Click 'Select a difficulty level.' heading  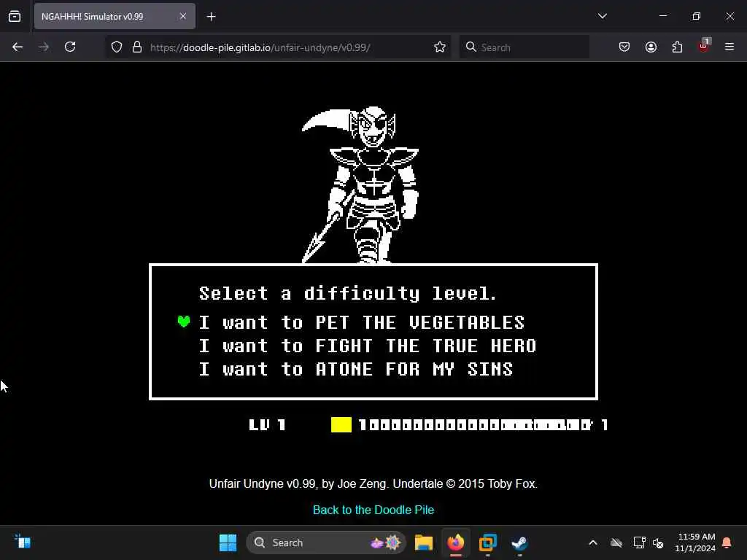348,294
